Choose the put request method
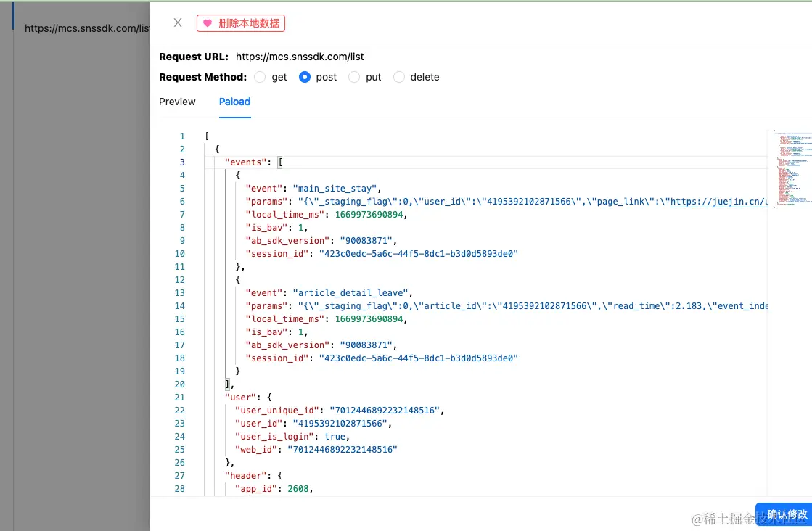 (x=354, y=77)
